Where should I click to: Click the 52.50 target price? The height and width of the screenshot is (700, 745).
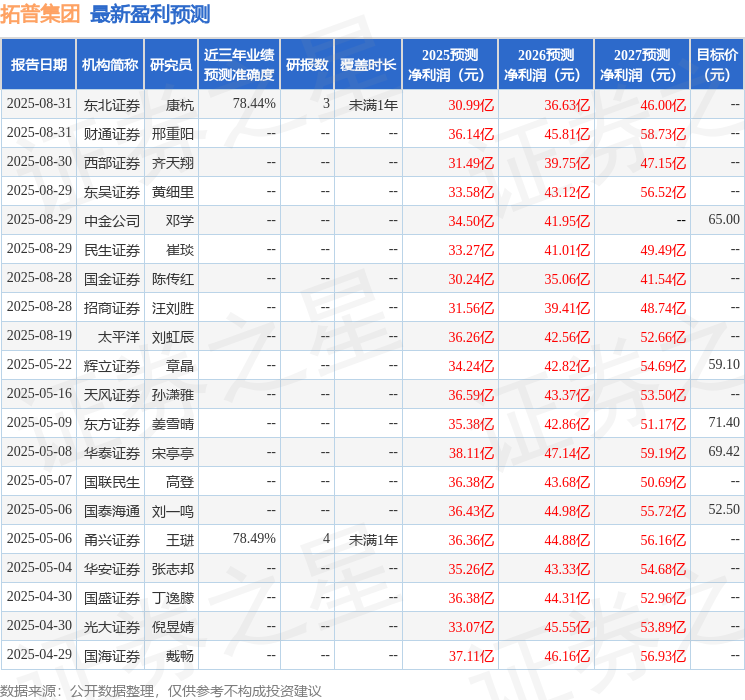(724, 509)
